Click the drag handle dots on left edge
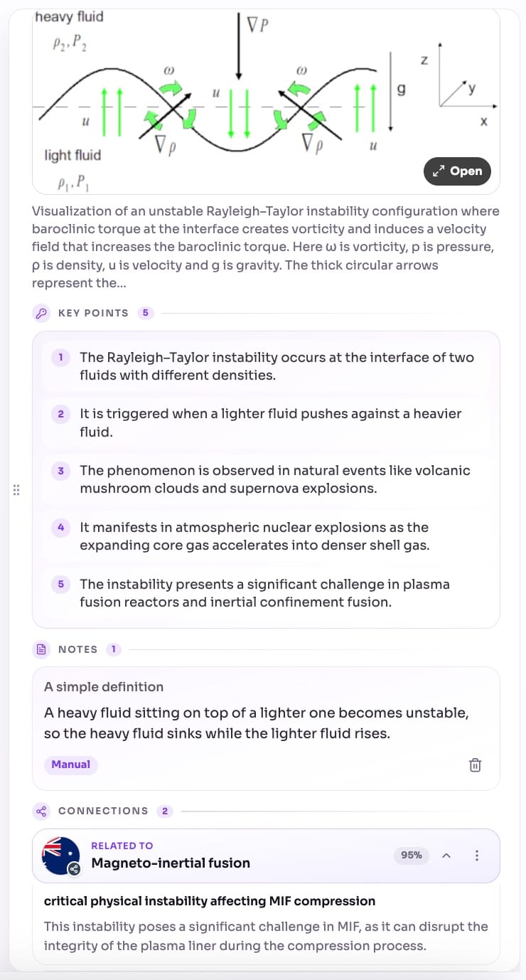Image resolution: width=526 pixels, height=980 pixels. tap(16, 490)
